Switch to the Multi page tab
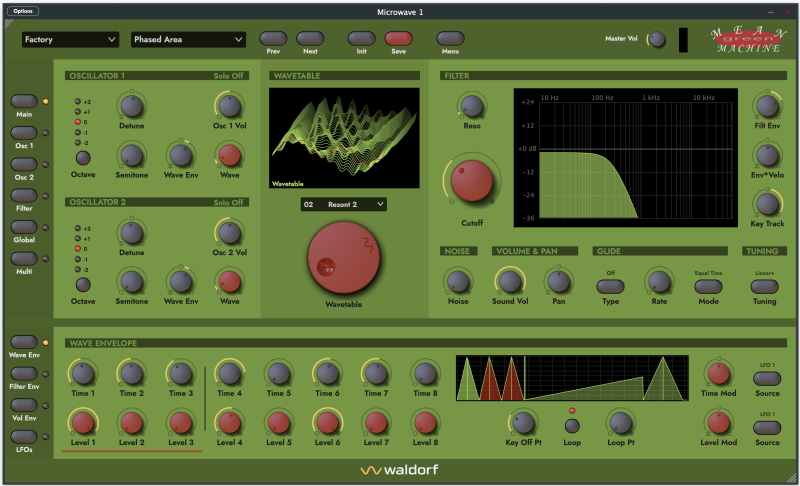Screen dimensions: 800x486 coord(24,259)
